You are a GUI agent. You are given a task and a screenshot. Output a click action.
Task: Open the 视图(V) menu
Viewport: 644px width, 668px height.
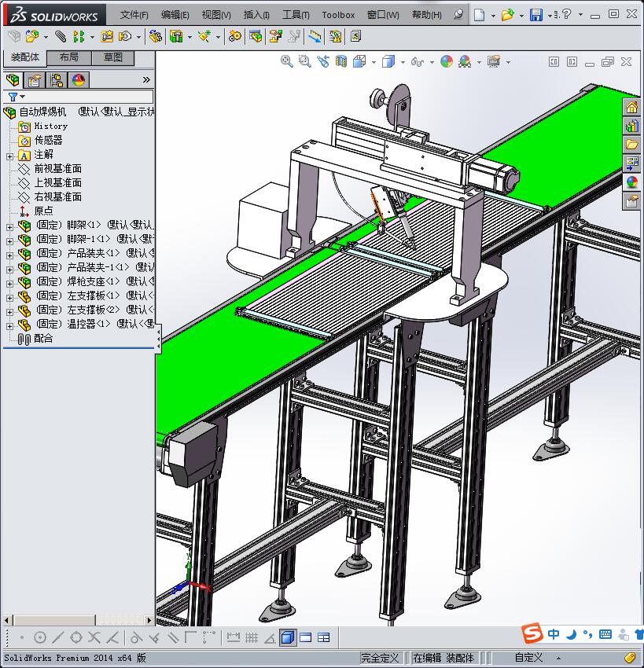(x=216, y=15)
